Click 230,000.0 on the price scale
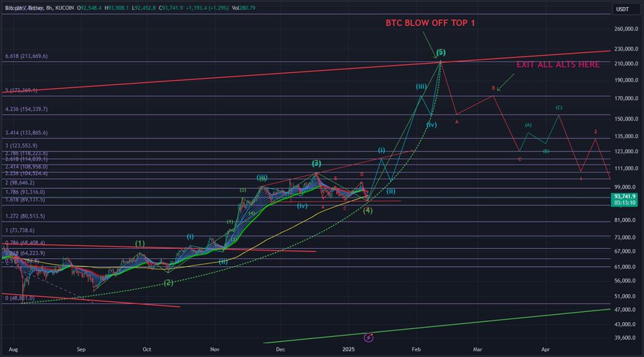644x357 pixels. 626,49
